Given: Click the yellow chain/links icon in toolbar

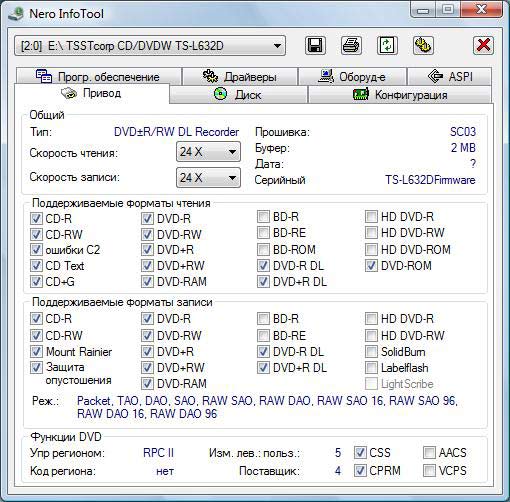Looking at the screenshot, I should [x=423, y=45].
